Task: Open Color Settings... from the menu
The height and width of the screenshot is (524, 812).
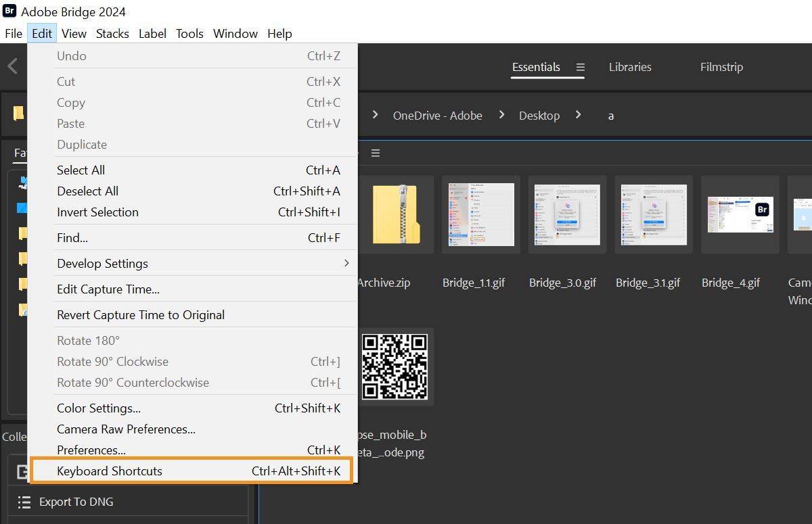Action: point(193,408)
